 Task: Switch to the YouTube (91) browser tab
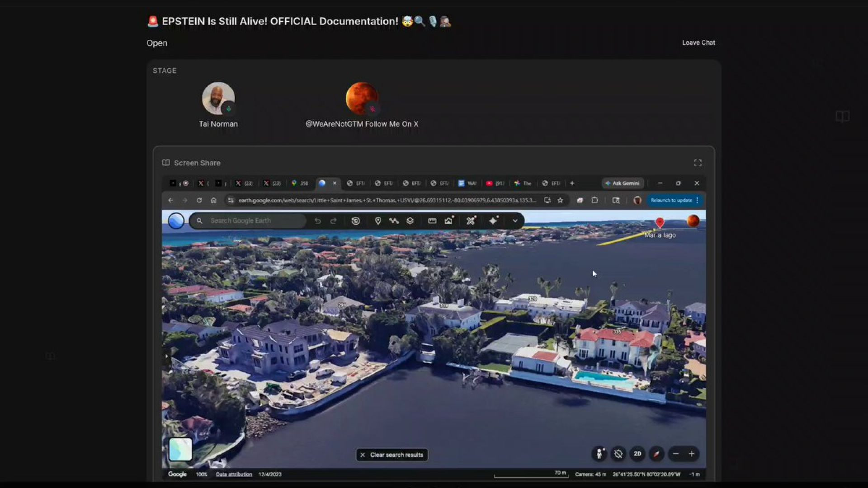(x=495, y=183)
